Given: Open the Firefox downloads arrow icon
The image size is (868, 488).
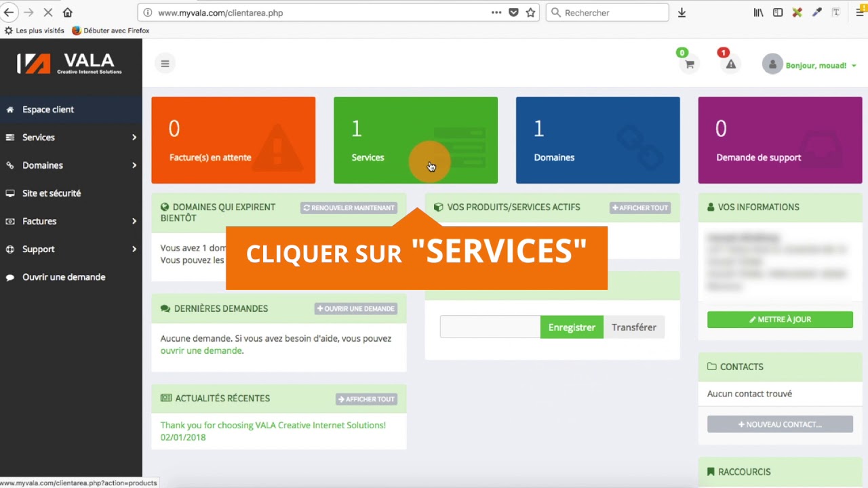Looking at the screenshot, I should [x=682, y=12].
